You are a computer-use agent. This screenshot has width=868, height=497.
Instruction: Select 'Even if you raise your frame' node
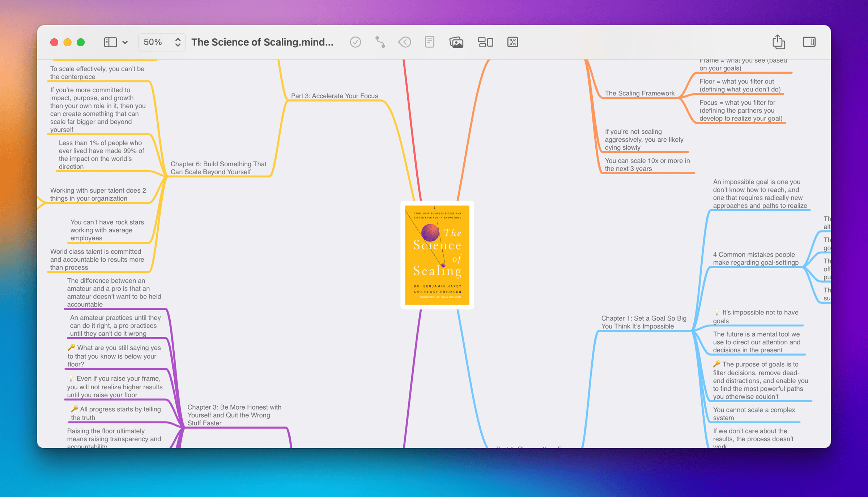point(115,386)
